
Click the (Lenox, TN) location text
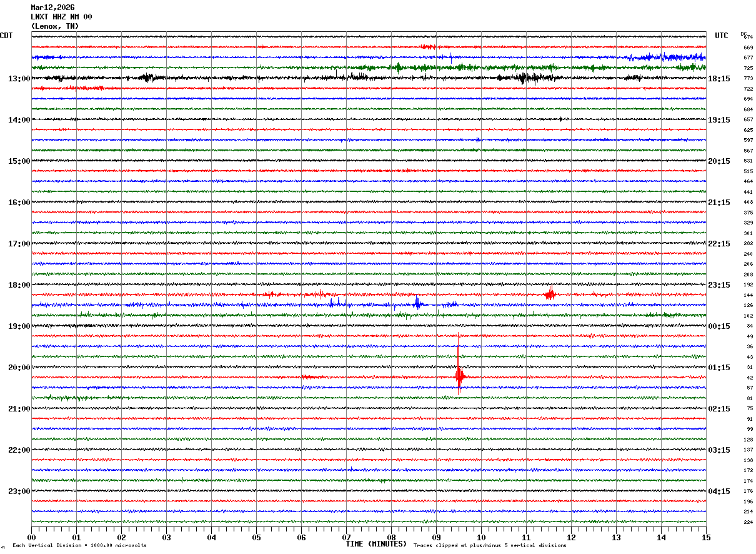click(55, 26)
